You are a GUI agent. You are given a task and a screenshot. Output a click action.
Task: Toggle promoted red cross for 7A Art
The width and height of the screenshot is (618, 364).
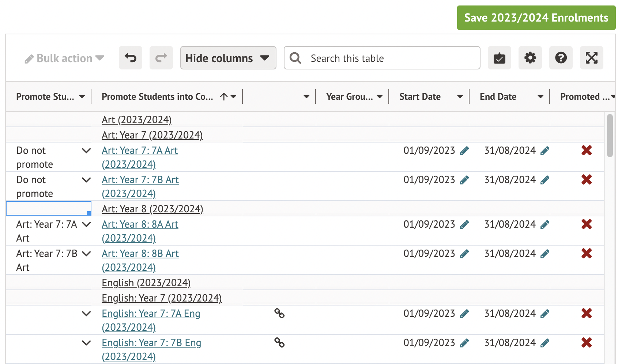(587, 150)
